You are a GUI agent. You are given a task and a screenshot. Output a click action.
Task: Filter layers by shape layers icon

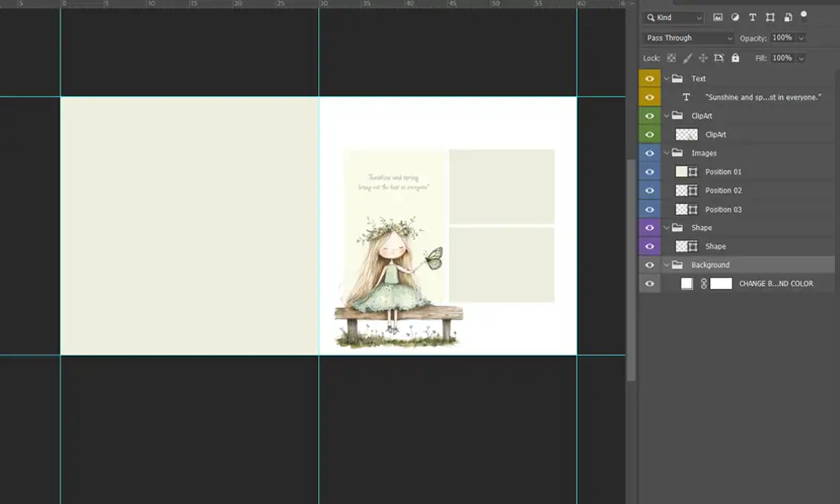coord(770,17)
